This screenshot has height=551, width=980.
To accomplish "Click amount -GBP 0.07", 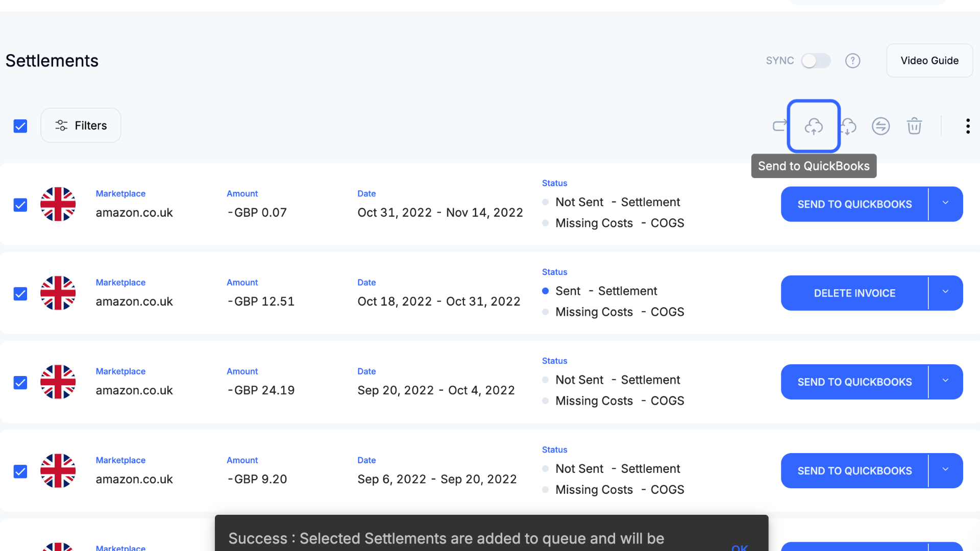I will click(x=257, y=213).
